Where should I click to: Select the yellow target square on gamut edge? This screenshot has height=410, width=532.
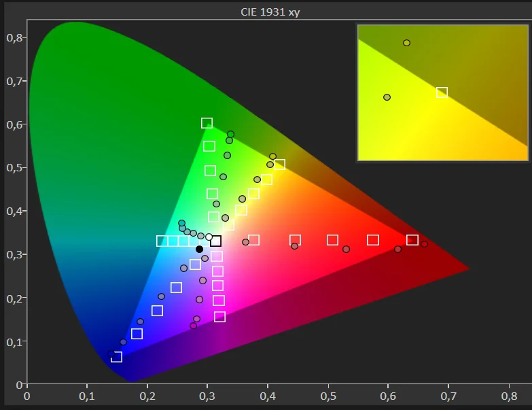pyautogui.click(x=279, y=165)
